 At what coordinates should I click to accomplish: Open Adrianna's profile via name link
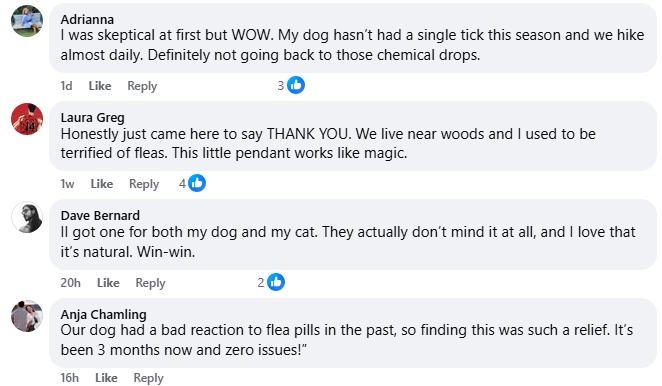click(x=87, y=19)
